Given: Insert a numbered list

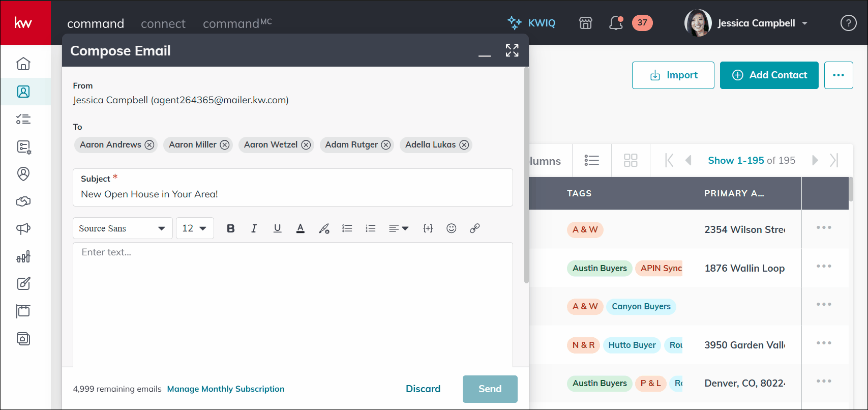Looking at the screenshot, I should [371, 228].
